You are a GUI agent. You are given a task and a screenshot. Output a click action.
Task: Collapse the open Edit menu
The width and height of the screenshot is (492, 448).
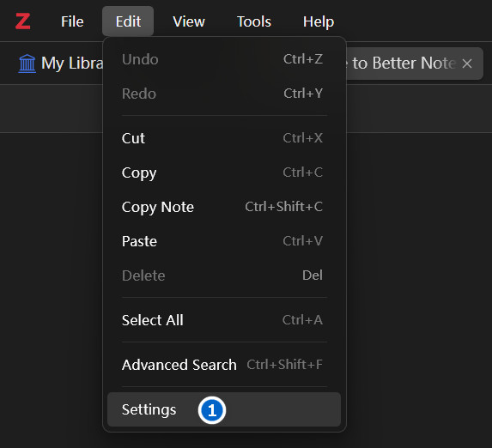(128, 21)
